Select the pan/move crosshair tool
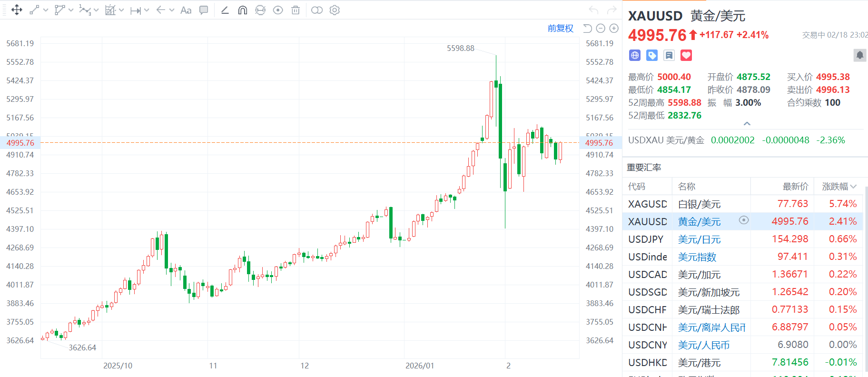The image size is (868, 377). click(x=17, y=10)
